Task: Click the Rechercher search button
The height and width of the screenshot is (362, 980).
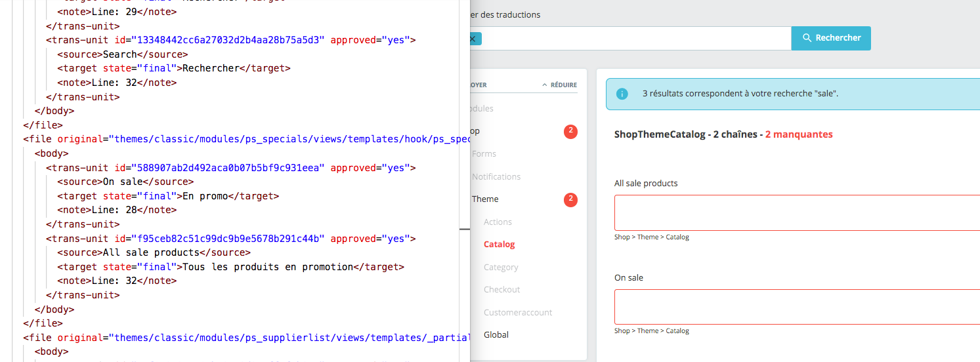Action: tap(831, 38)
